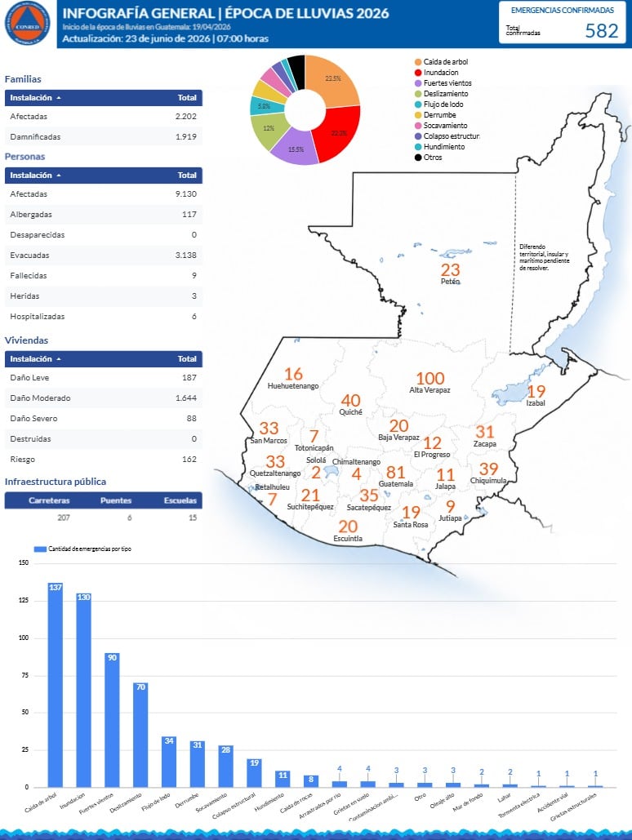Click the black Otros legend dot
The image size is (632, 840).
tap(418, 158)
